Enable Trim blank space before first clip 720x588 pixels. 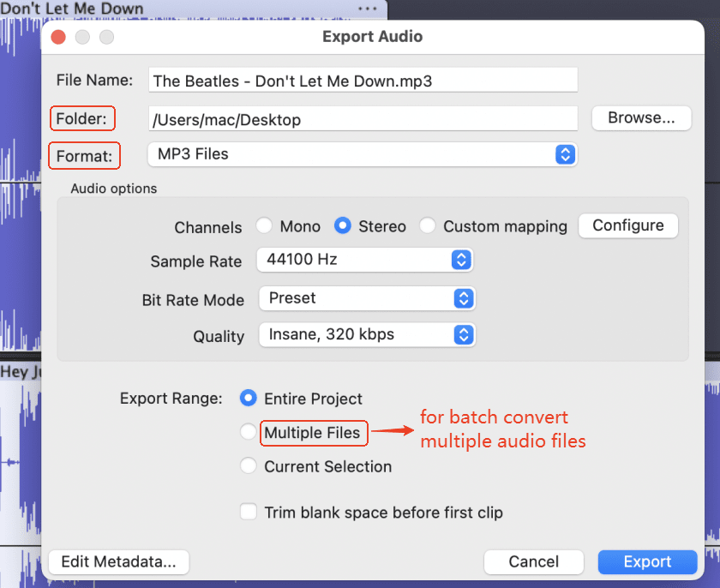(x=249, y=513)
